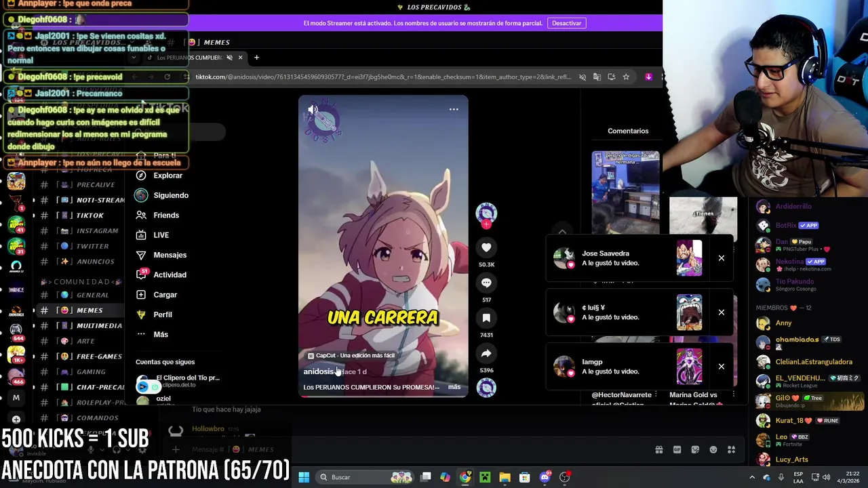Screen dimensions: 868x488
Task: Open File Explorer from the taskbar
Action: pos(505,477)
